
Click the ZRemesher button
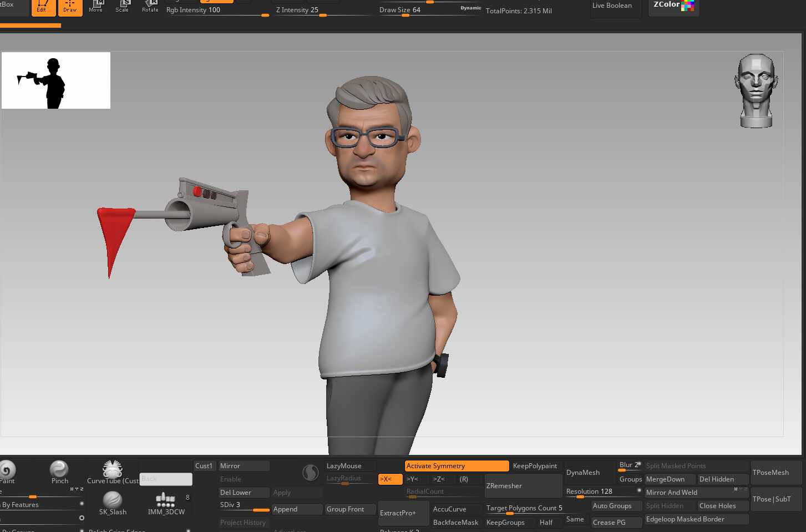point(523,486)
